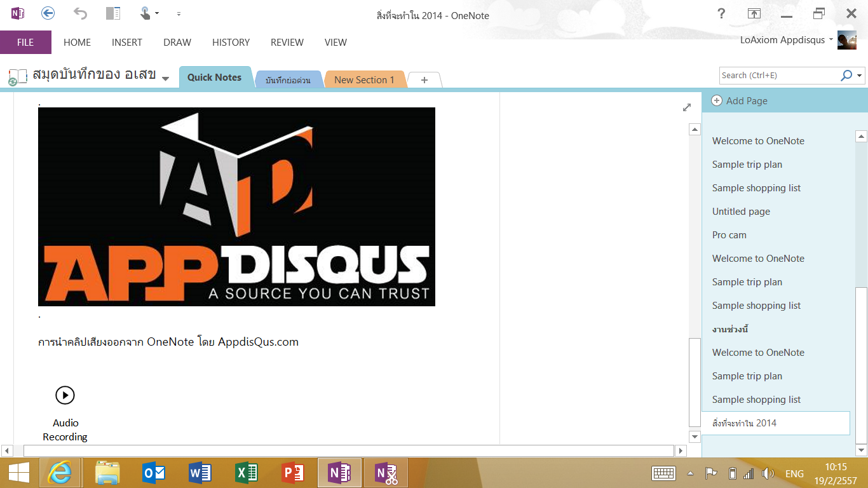Click page list scrollbar up arrow

point(862,135)
